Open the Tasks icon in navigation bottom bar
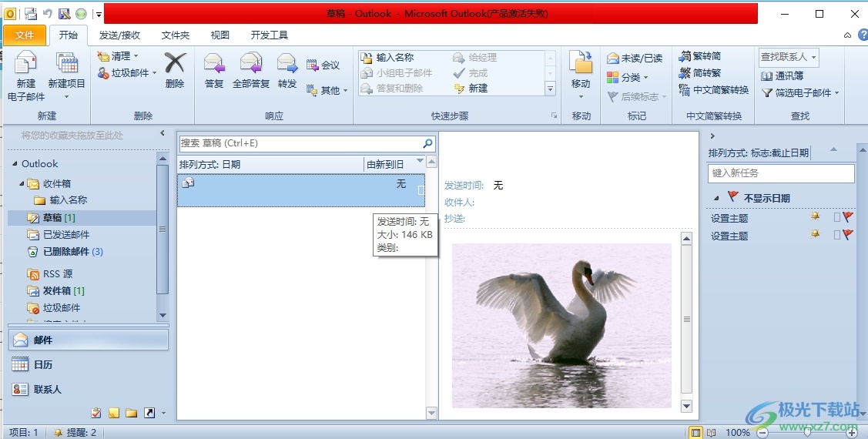 pos(96,413)
